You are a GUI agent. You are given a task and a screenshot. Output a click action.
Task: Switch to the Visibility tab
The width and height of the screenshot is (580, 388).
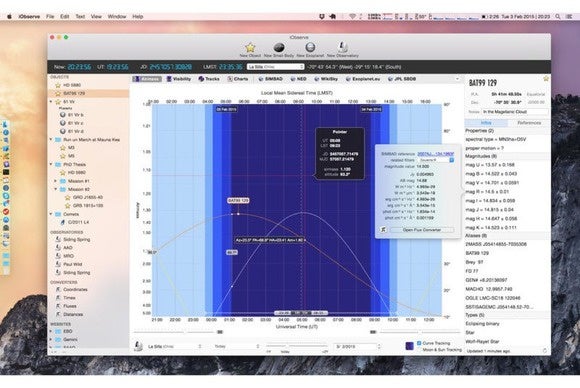tap(179, 79)
